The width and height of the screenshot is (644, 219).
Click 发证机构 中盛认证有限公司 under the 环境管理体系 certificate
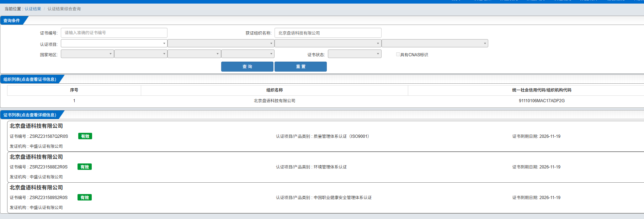(36, 177)
